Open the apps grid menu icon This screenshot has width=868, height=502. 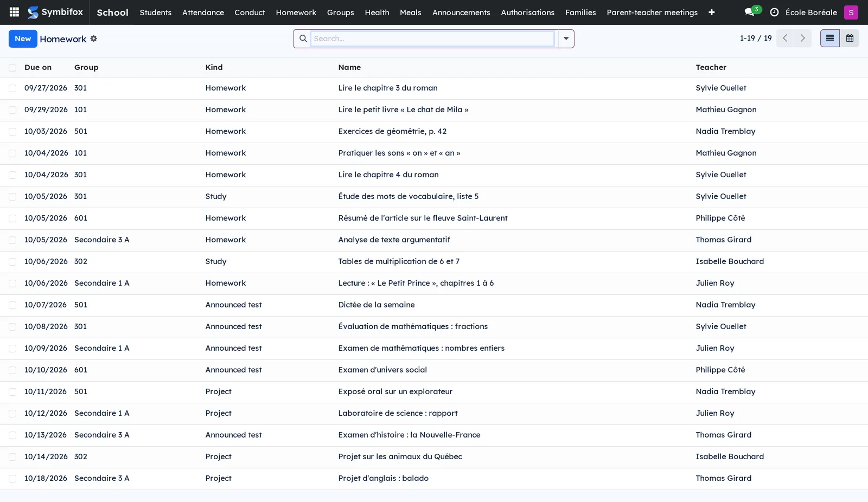(15, 12)
